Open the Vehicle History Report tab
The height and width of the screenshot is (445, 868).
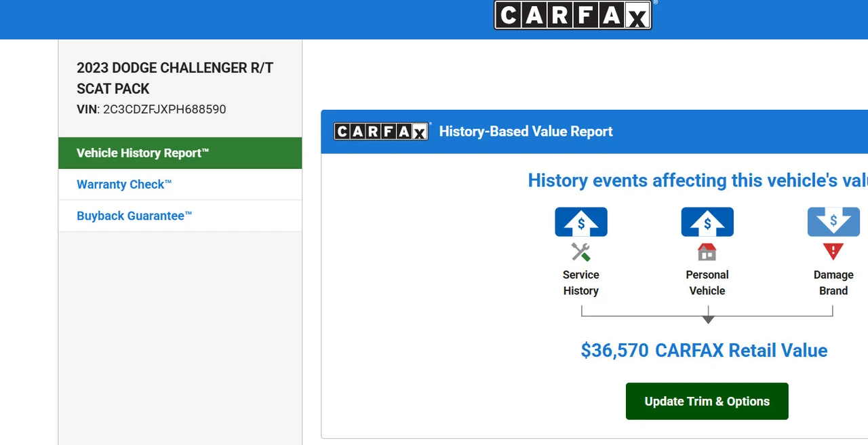[180, 153]
